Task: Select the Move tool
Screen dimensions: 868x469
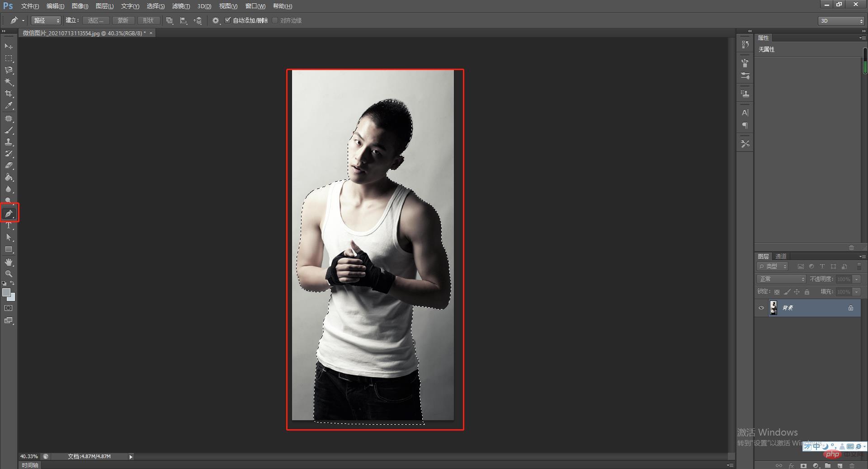Action: (x=9, y=47)
